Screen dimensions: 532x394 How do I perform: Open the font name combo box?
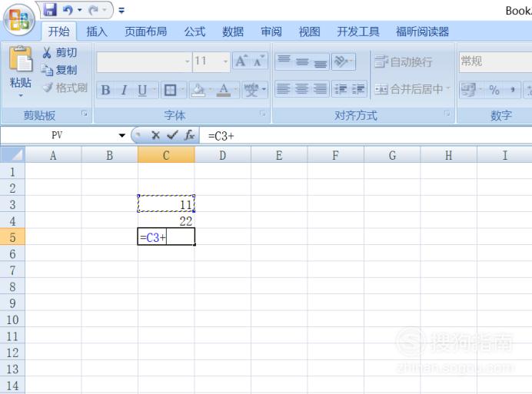(145, 61)
